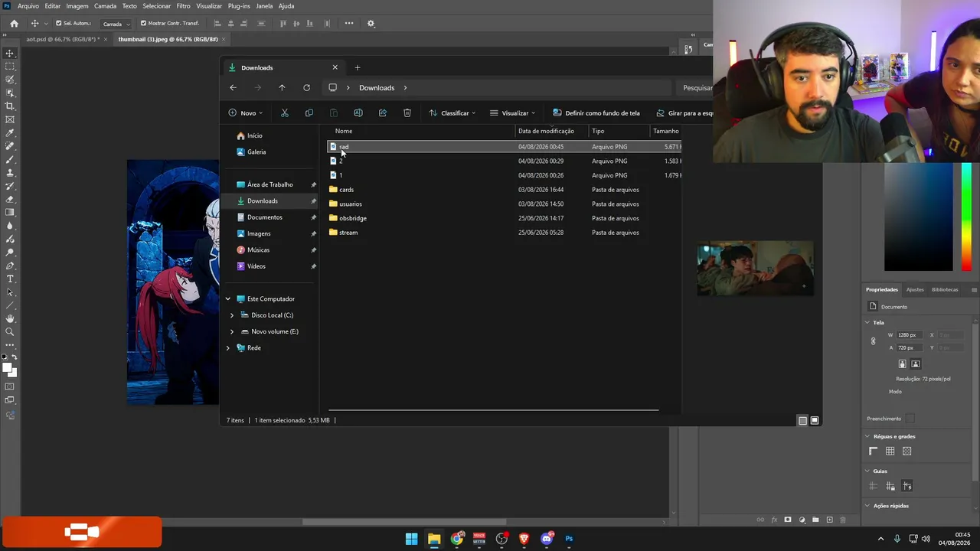
Task: Select the Eyedropper tool
Action: [10, 133]
